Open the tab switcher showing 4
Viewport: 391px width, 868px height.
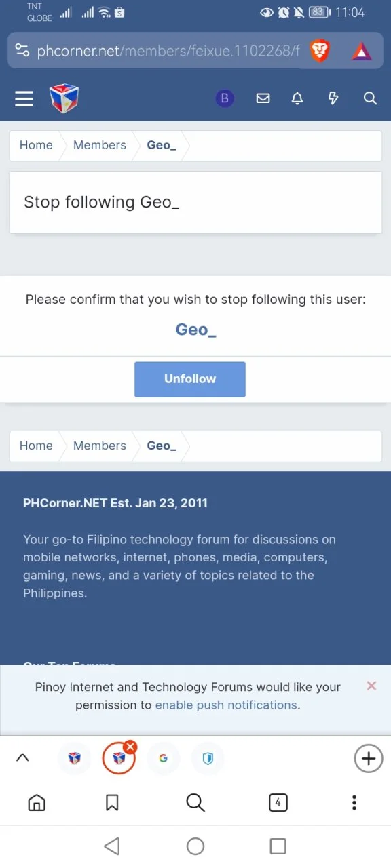278,803
